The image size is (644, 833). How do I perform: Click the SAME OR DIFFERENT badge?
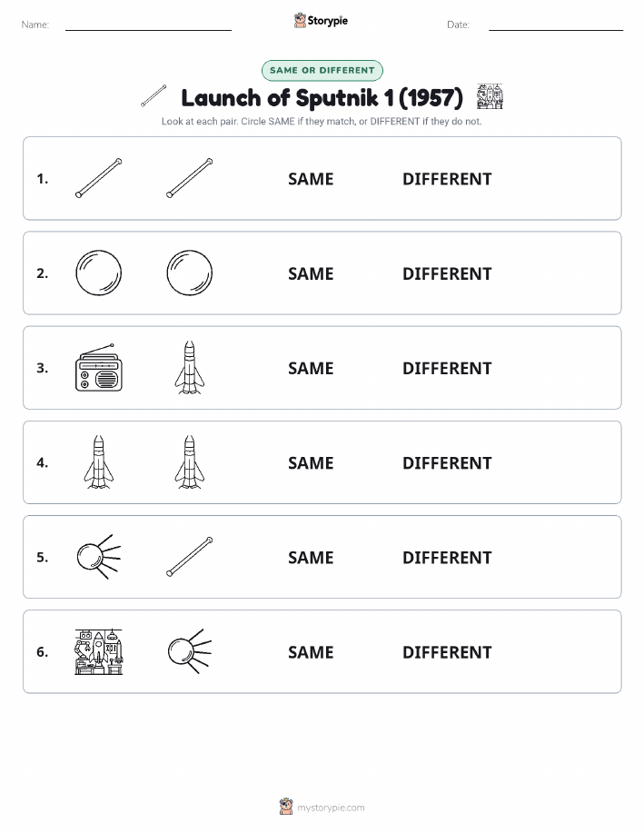coord(322,70)
